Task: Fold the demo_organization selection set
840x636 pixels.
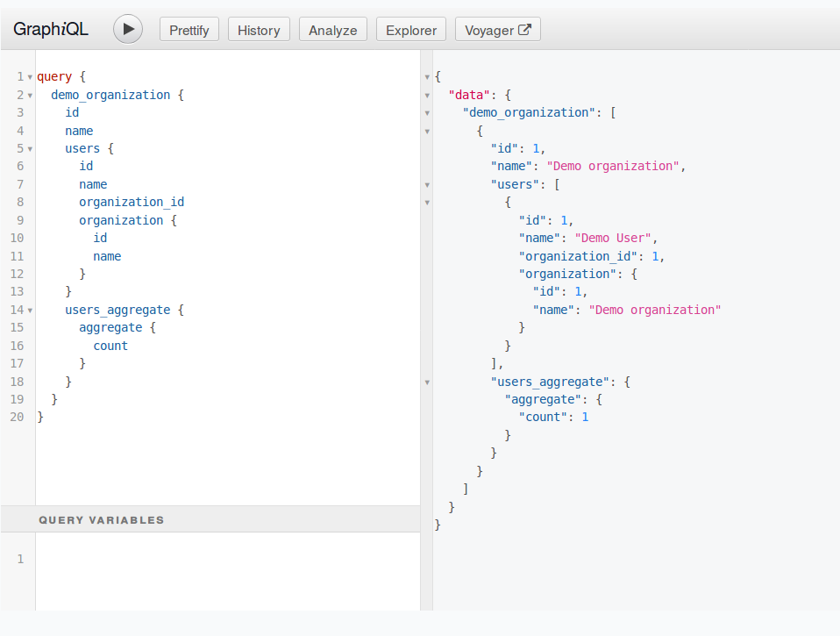Action: (30, 95)
